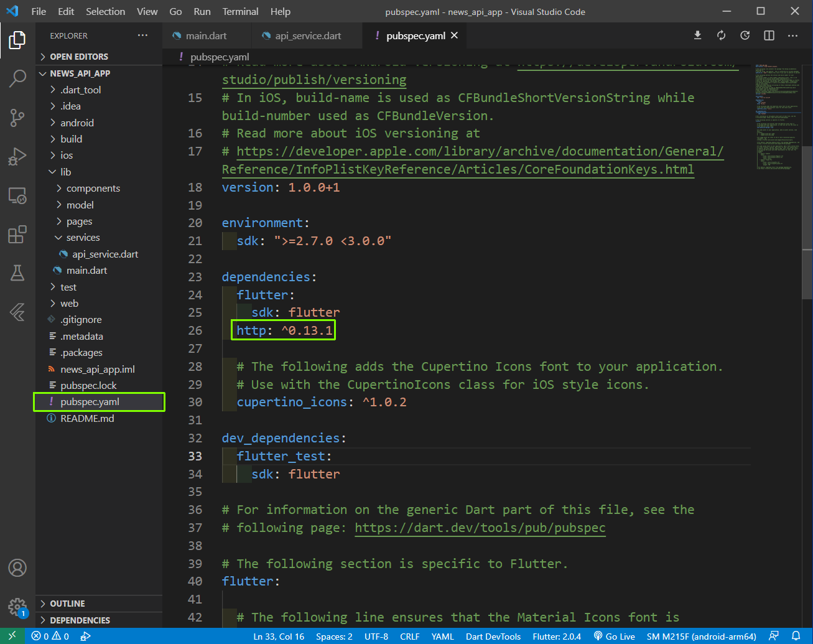Open news_api_app.iml file
813x644 pixels.
pyautogui.click(x=98, y=369)
